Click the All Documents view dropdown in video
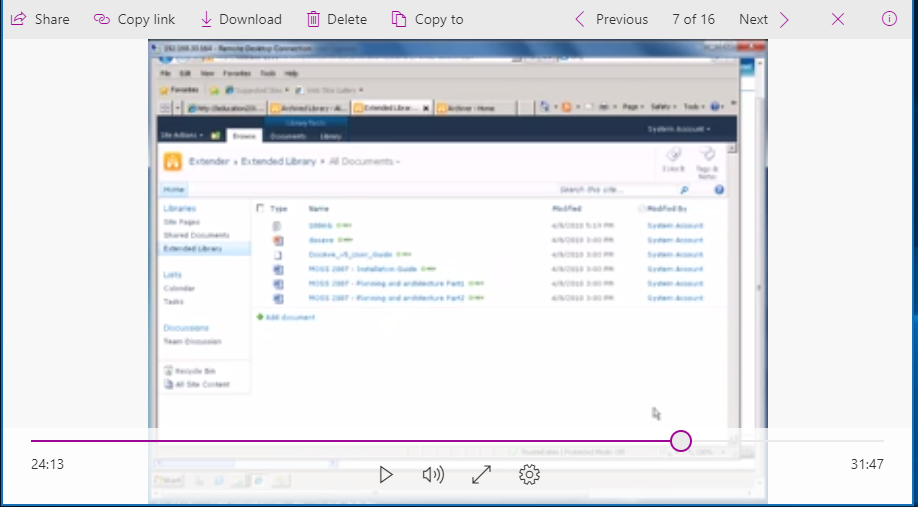Viewport: 918px width, 507px height. [x=364, y=162]
